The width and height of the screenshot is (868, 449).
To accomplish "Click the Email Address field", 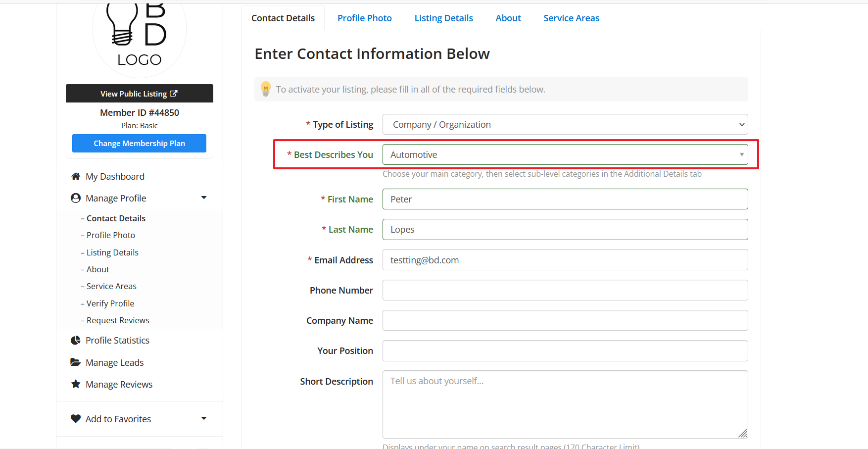I will pos(565,260).
